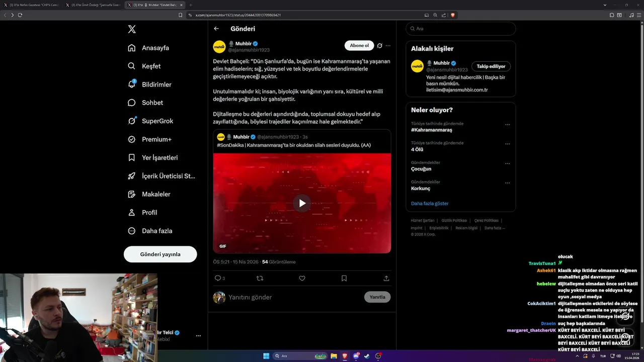Image resolution: width=644 pixels, height=362 pixels.
Task: Open Anasayfa from the sidebar
Action: pos(148,48)
